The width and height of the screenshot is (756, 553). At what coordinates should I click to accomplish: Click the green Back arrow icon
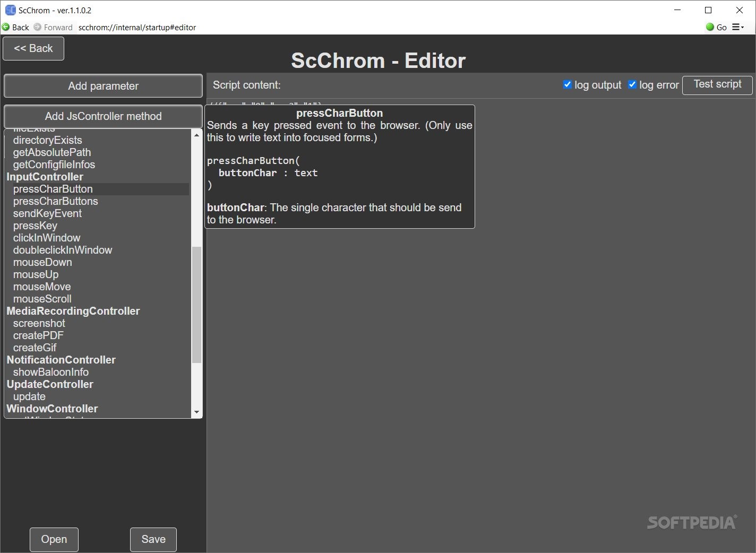6,27
